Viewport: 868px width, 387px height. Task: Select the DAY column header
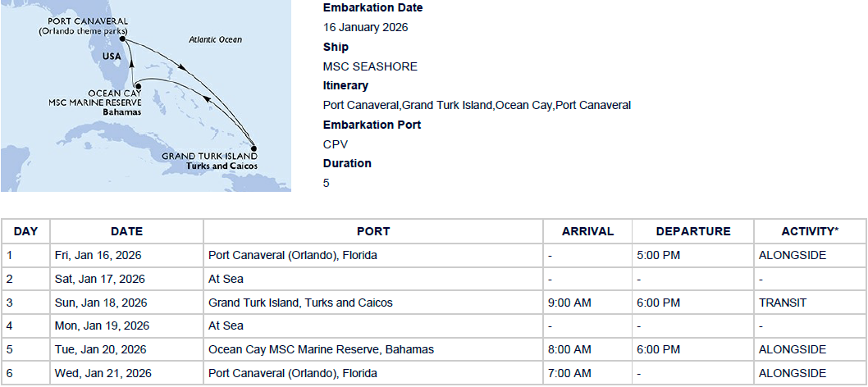click(25, 231)
